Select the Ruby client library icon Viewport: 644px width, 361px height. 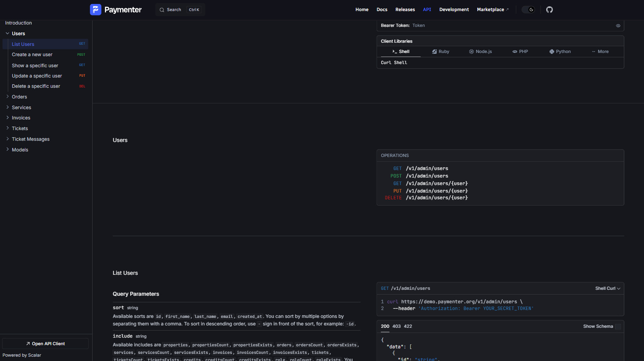click(434, 52)
